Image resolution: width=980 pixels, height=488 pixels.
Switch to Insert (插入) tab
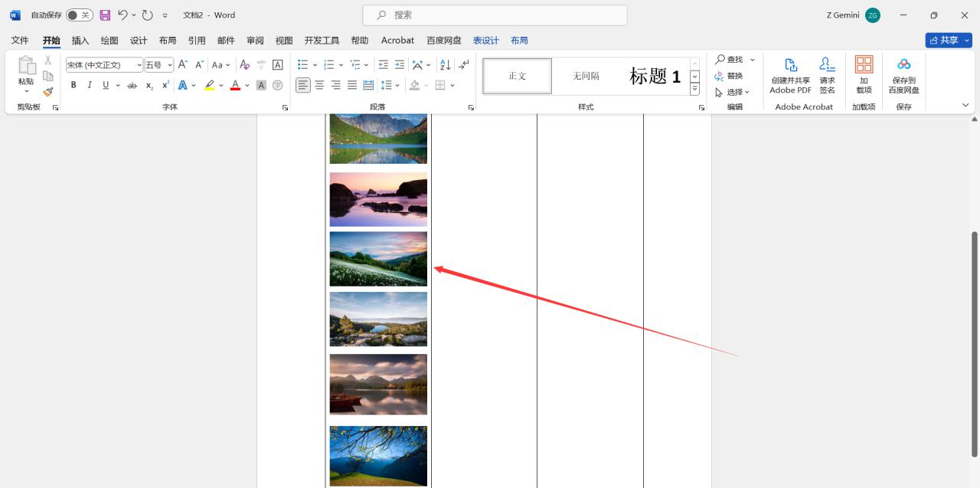pyautogui.click(x=80, y=41)
